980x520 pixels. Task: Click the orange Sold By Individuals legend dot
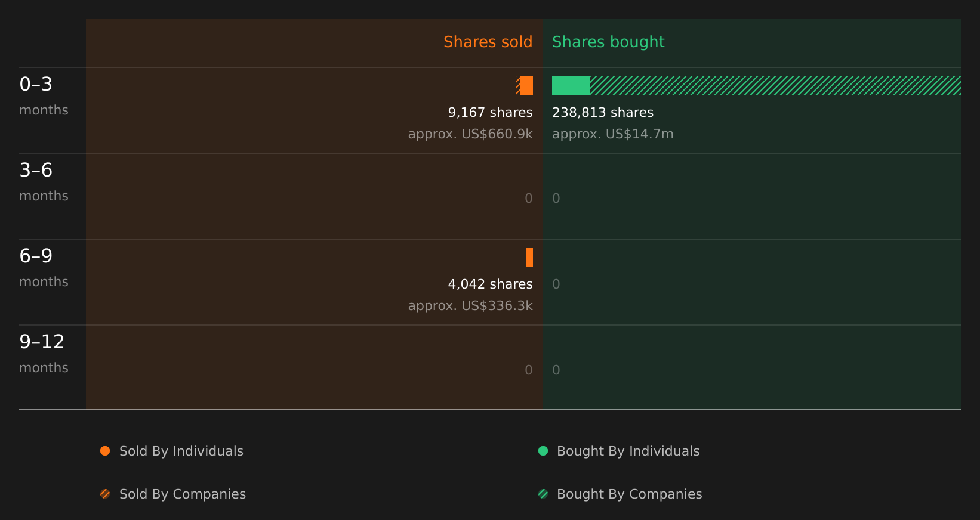click(105, 451)
